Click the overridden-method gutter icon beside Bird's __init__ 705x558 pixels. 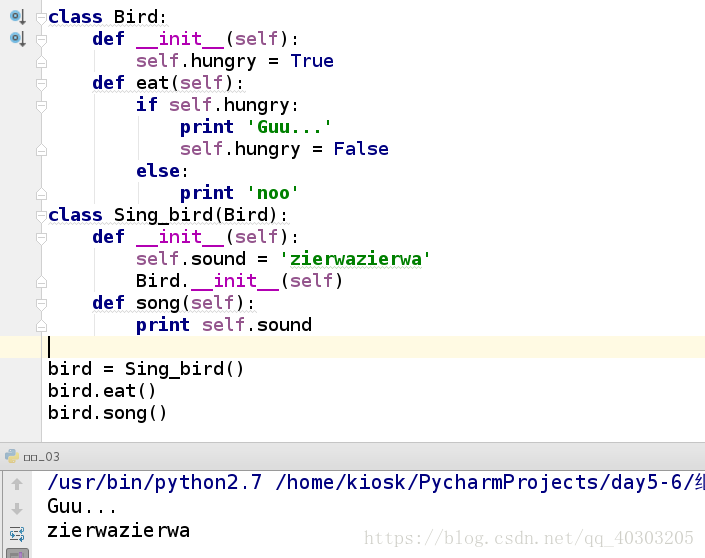(x=18, y=39)
